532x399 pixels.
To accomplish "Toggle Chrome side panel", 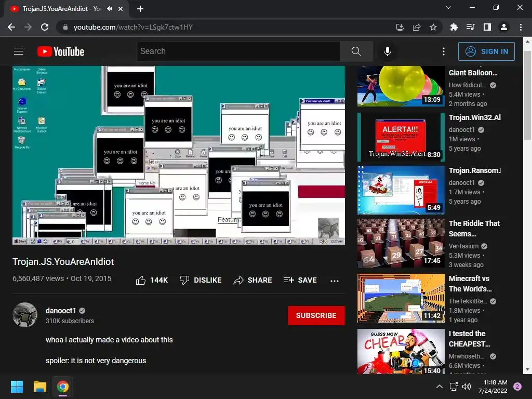I will tap(487, 27).
